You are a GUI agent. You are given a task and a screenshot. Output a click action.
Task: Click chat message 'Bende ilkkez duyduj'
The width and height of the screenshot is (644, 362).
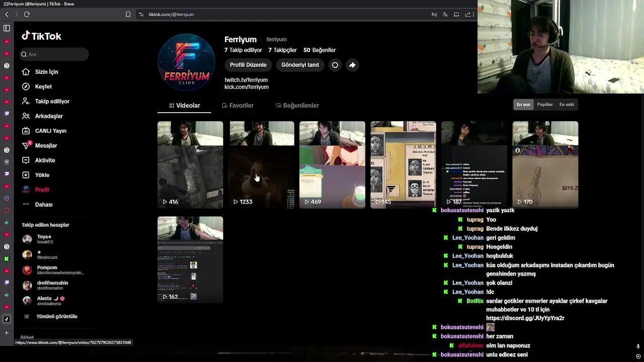(512, 229)
